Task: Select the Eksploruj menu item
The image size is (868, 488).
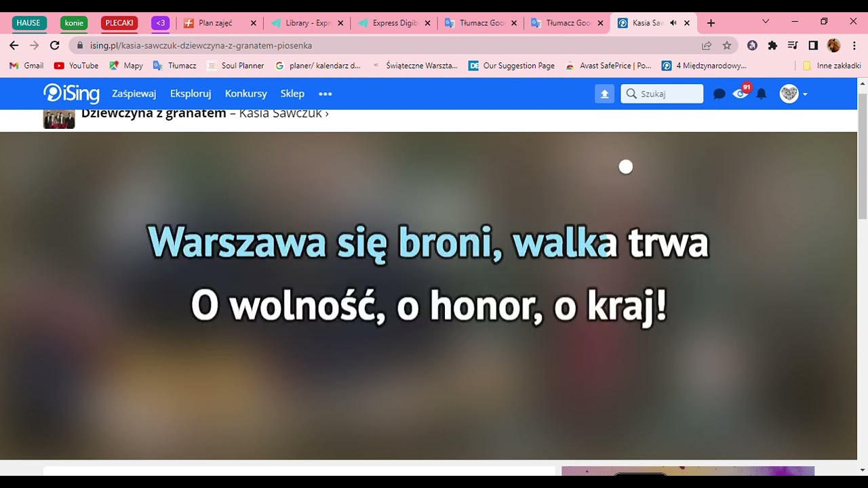Action: [x=191, y=94]
